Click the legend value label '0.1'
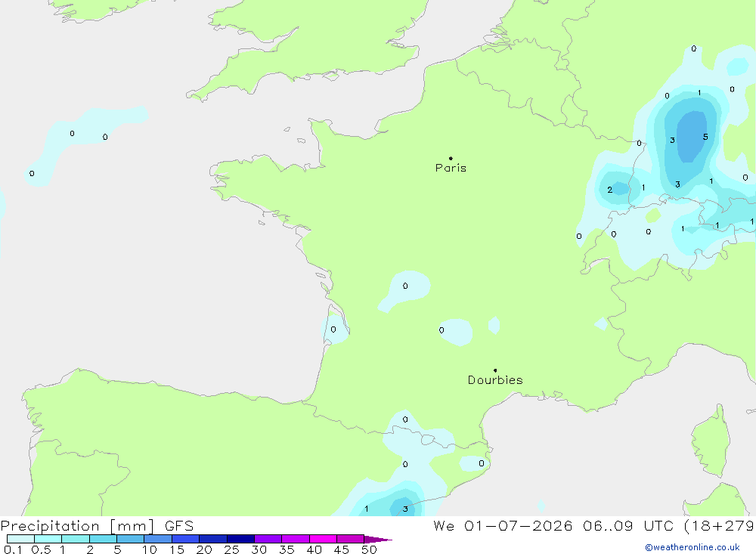Image resolution: width=756 pixels, height=554 pixels. pyautogui.click(x=13, y=549)
